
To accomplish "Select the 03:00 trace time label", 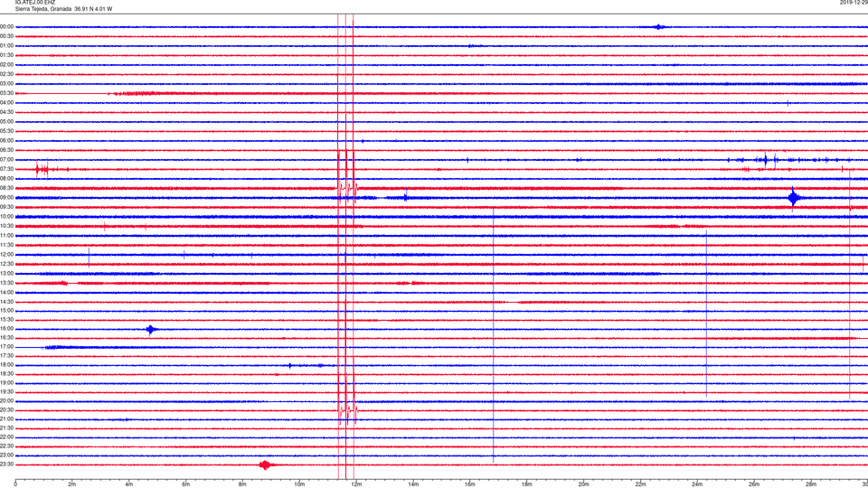I will [x=6, y=83].
